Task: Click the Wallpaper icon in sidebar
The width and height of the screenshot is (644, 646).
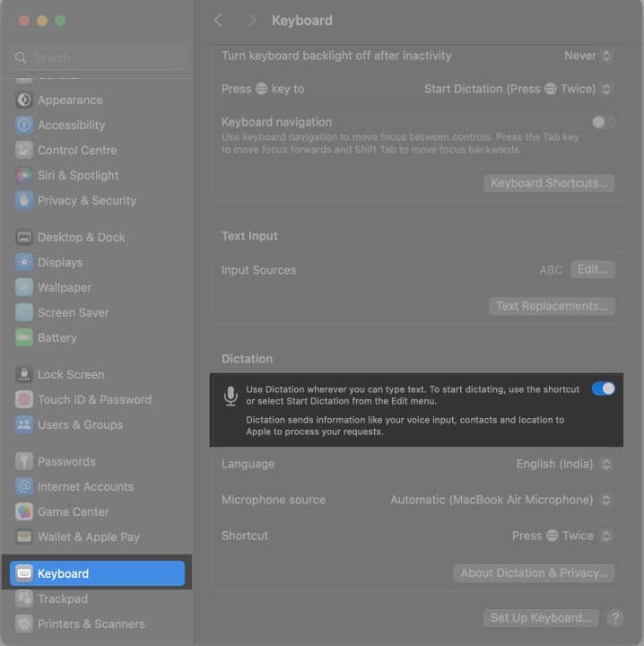Action: (x=24, y=288)
